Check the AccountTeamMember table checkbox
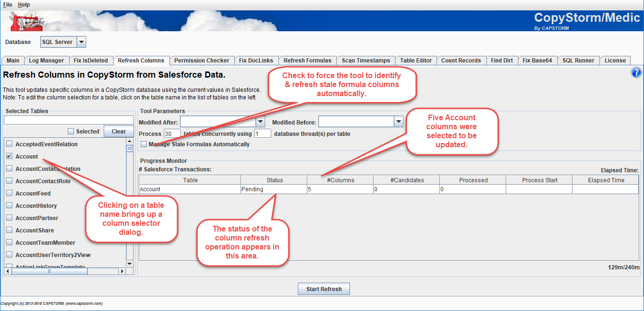644x311 pixels. click(x=9, y=243)
